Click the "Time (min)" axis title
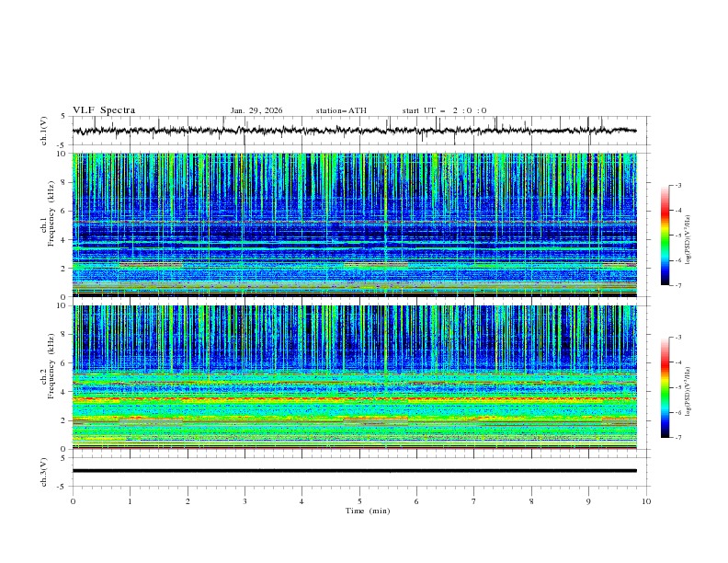Screen dimensions: 728x563 (x=368, y=511)
